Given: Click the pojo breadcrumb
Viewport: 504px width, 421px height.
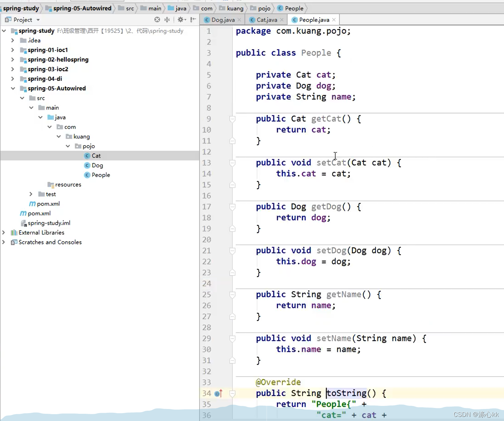Looking at the screenshot, I should pyautogui.click(x=260, y=8).
